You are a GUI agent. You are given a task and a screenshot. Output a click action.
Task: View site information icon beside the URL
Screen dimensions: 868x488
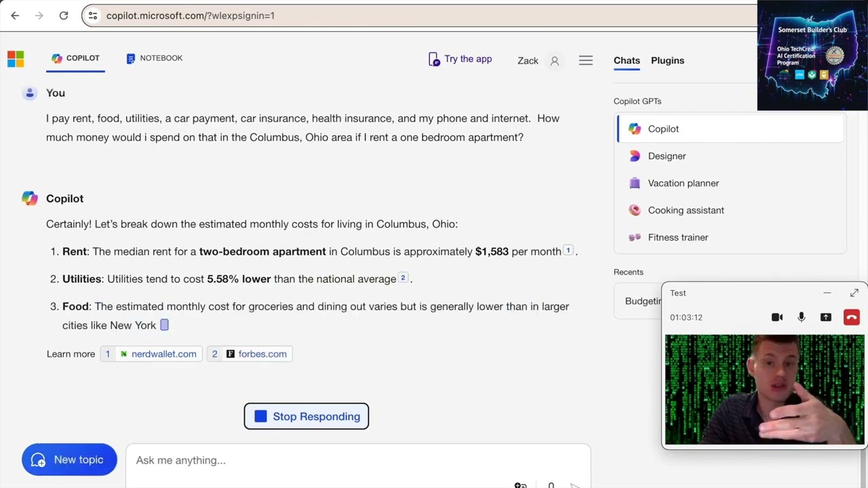coord(93,16)
